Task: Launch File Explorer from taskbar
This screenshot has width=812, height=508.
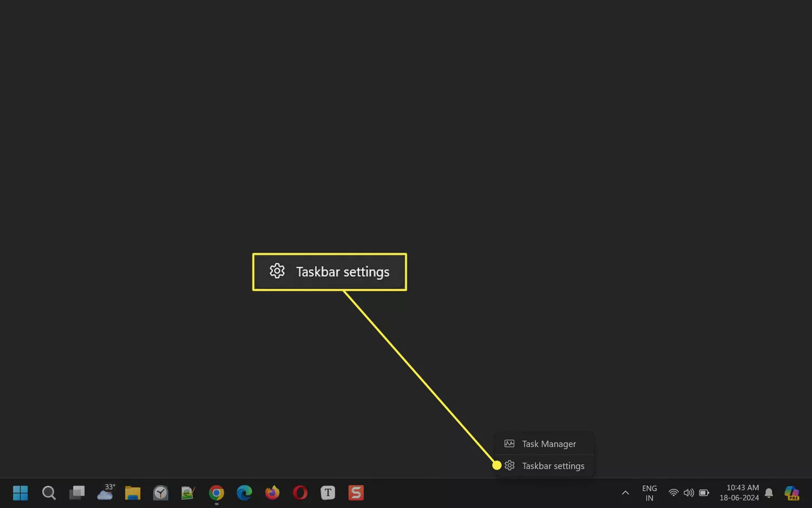Action: point(133,493)
